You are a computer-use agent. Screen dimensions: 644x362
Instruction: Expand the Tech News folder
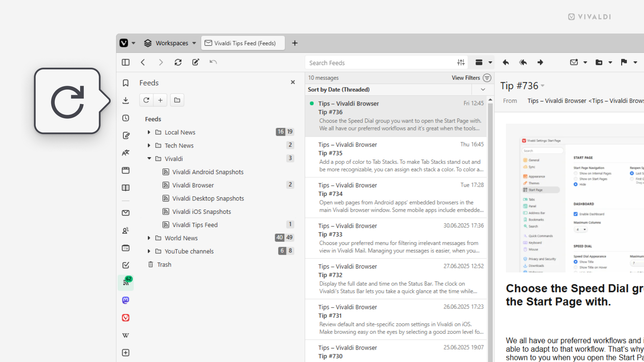149,145
